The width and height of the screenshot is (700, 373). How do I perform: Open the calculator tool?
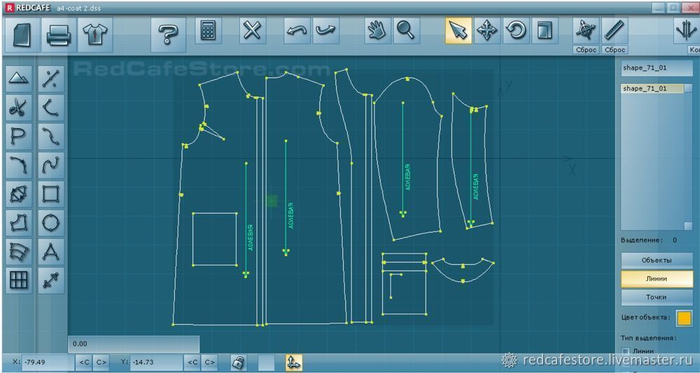point(208,31)
